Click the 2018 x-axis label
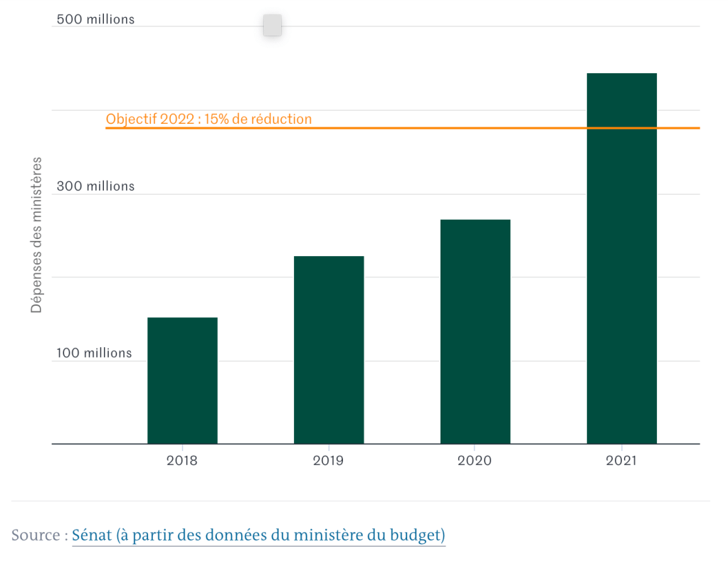 (182, 460)
